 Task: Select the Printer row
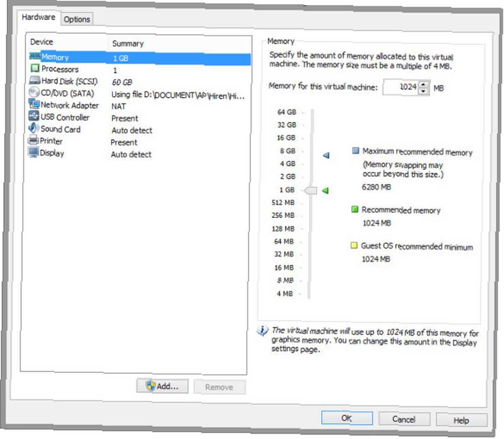(138, 142)
